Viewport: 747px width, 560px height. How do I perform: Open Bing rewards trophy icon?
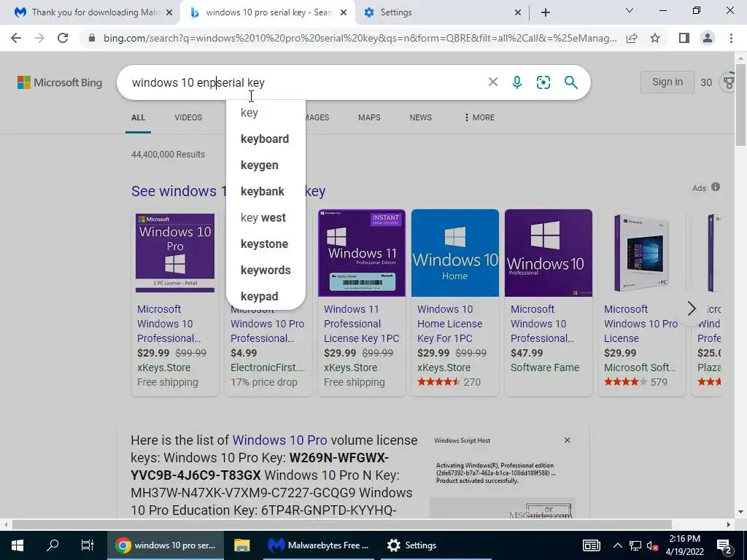pyautogui.click(x=729, y=82)
